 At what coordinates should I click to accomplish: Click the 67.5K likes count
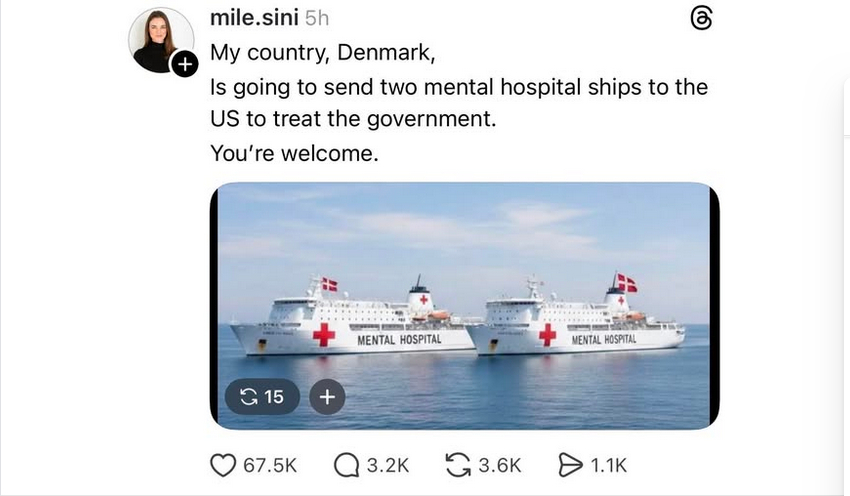click(x=271, y=464)
